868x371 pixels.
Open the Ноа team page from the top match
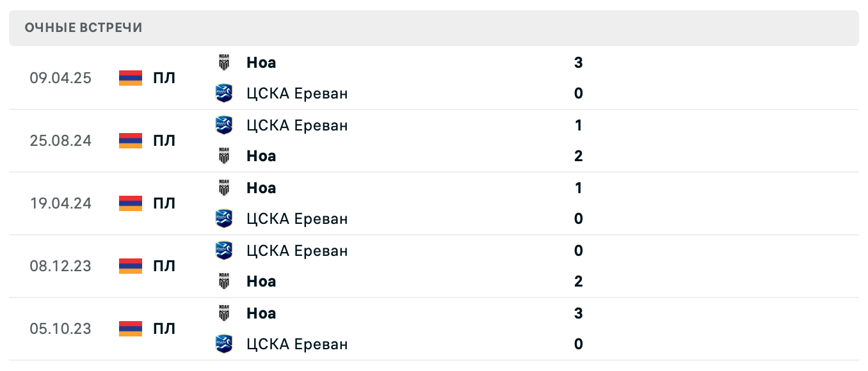(261, 62)
